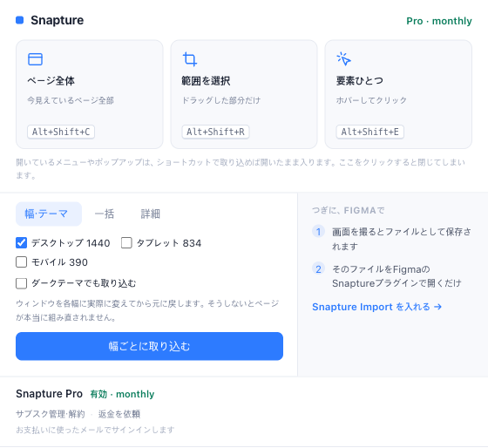The height and width of the screenshot is (448, 488).
Task: Click the 有効 · monthly status text
Action: (122, 394)
